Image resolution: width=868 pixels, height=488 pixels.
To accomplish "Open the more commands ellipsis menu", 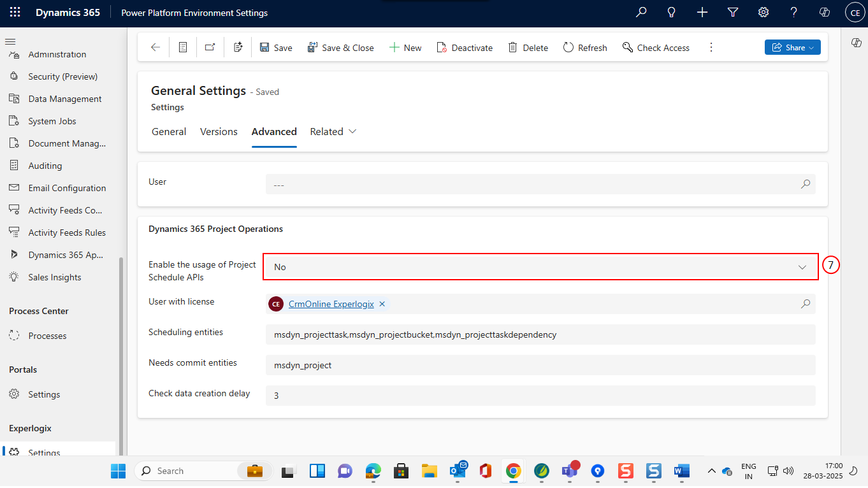I will click(x=712, y=48).
